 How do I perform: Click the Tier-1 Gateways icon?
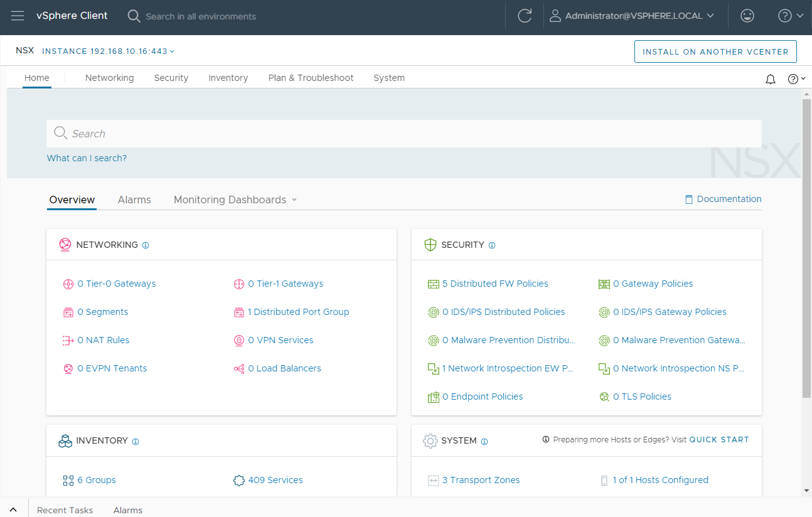point(239,284)
